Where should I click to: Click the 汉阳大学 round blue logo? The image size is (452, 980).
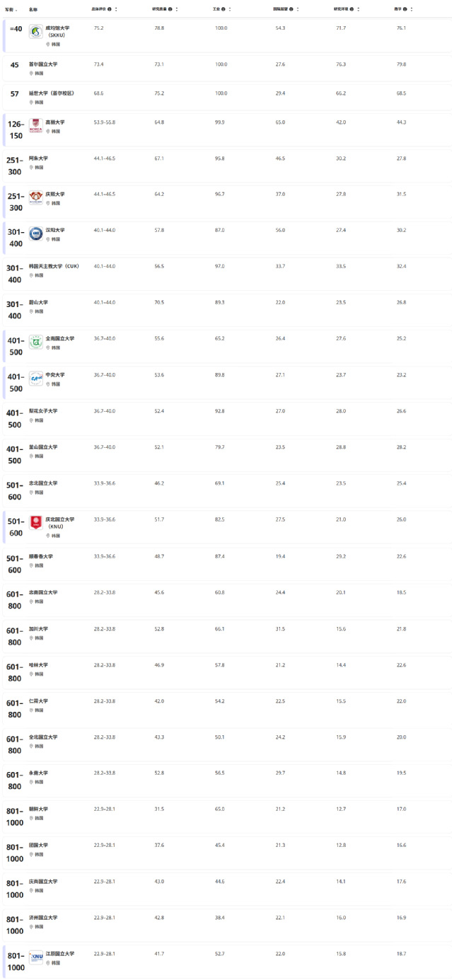point(36,234)
